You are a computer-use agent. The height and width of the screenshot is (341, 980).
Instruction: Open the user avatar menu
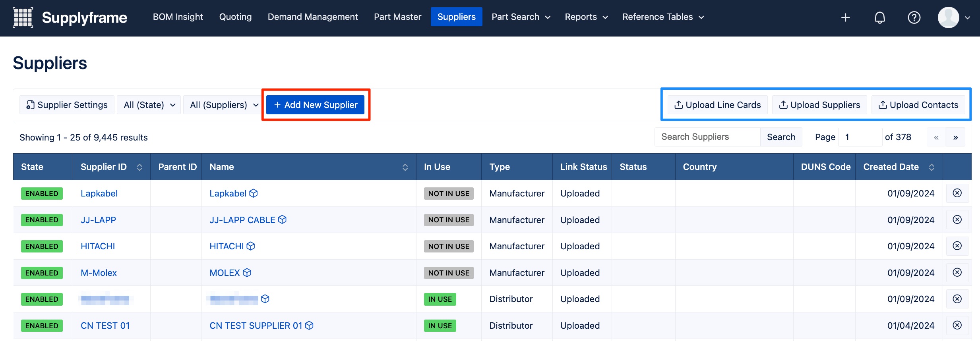[x=948, y=17]
